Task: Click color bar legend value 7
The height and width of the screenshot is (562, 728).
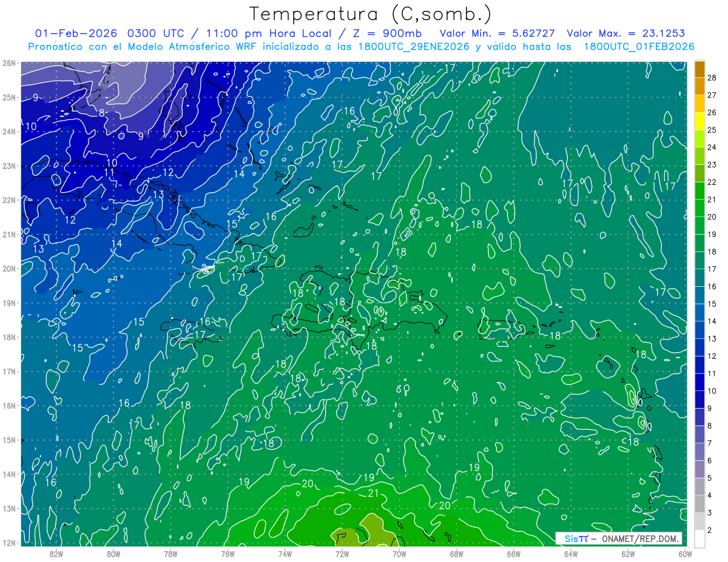Action: pos(710,443)
